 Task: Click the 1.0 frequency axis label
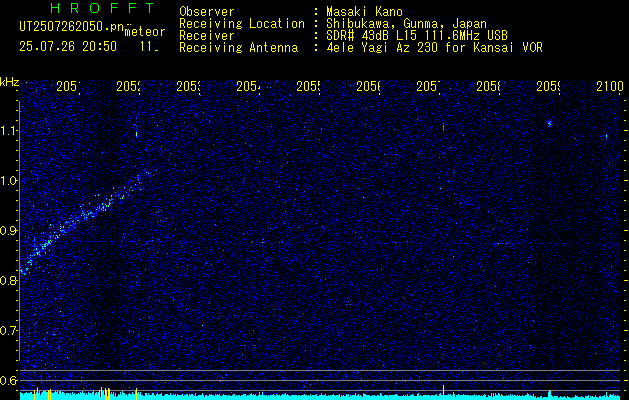8,181
